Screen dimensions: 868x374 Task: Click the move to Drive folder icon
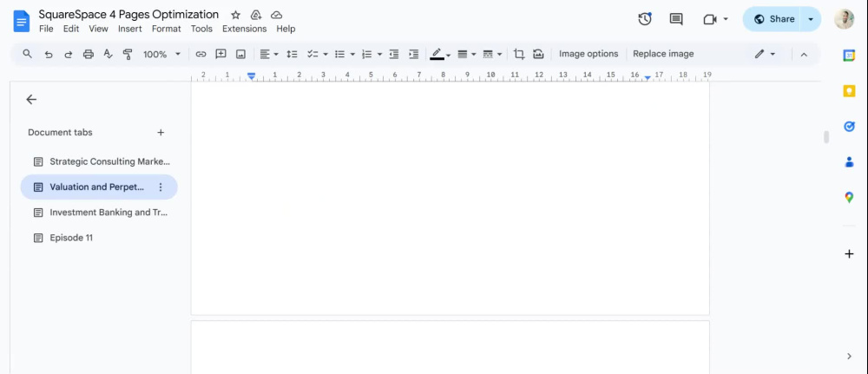(x=256, y=15)
